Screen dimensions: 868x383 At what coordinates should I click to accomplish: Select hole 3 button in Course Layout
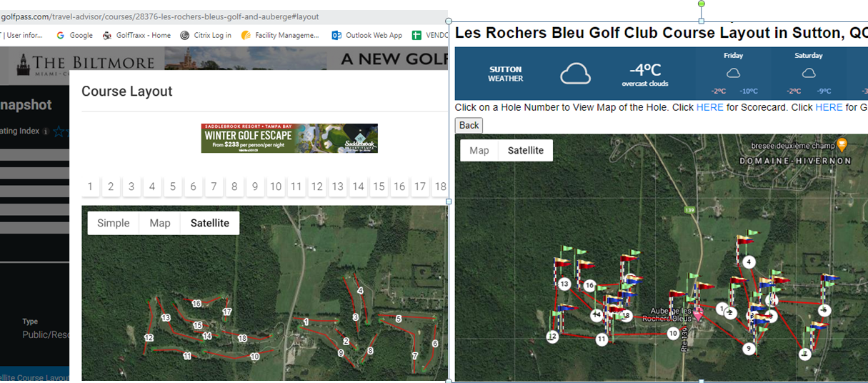[131, 187]
